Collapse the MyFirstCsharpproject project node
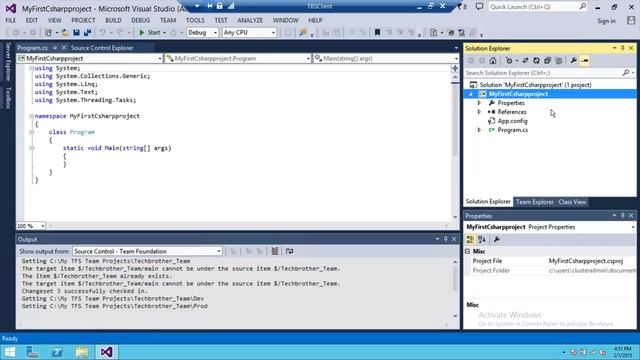 point(471,94)
